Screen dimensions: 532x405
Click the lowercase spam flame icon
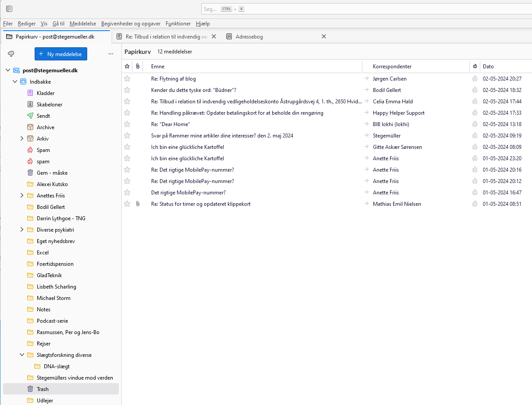30,162
